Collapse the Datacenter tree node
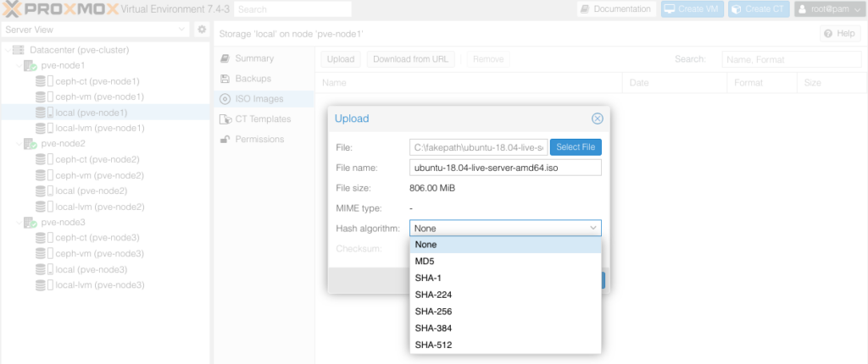The width and height of the screenshot is (868, 364). 7,50
